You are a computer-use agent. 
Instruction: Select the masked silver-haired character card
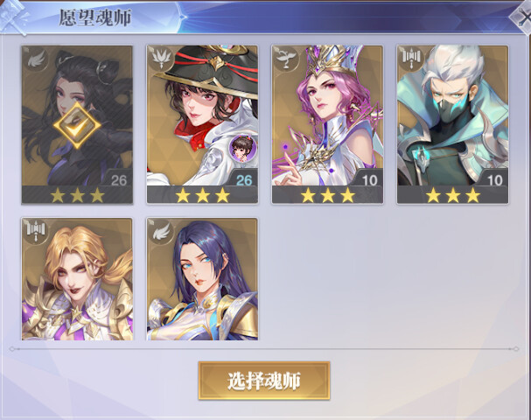tap(452, 124)
